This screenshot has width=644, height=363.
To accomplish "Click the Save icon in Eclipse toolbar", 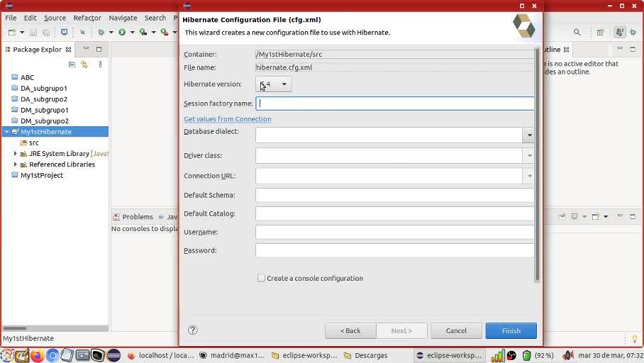I will click(x=33, y=32).
